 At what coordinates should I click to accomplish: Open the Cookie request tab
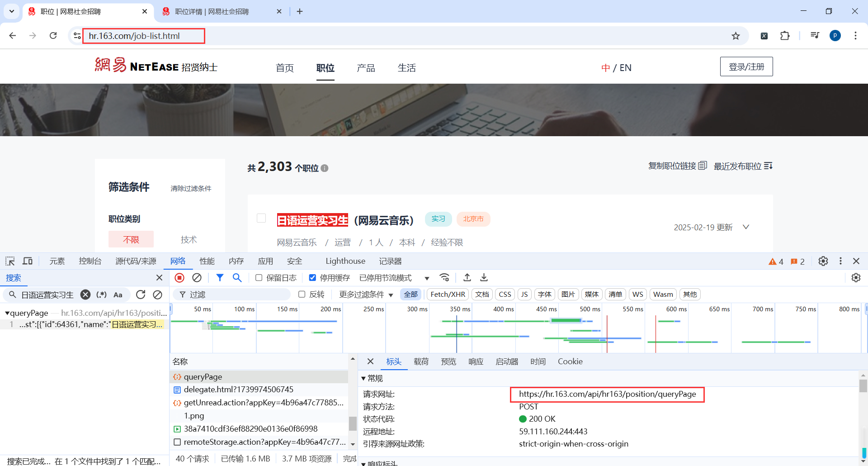pyautogui.click(x=570, y=361)
